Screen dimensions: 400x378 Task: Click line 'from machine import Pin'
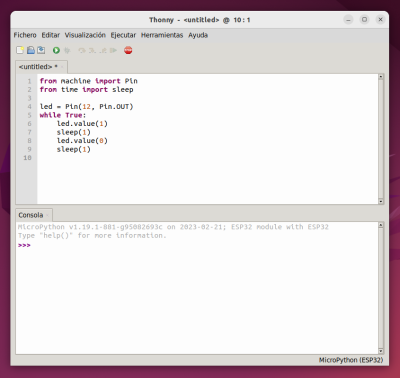(x=89, y=81)
